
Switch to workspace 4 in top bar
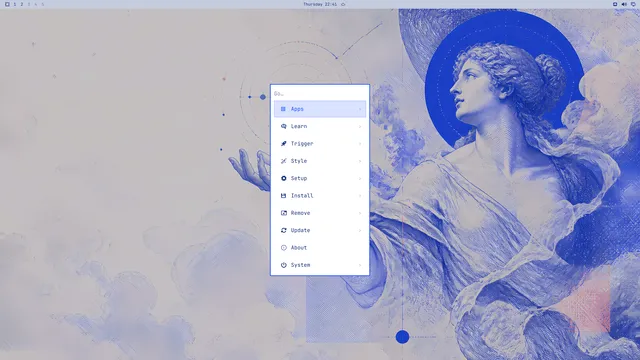point(36,4)
